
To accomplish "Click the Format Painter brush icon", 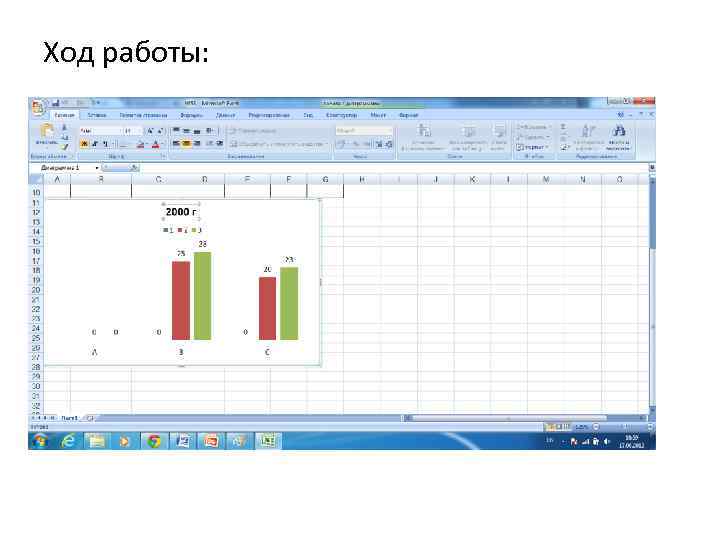I will coord(65,146).
